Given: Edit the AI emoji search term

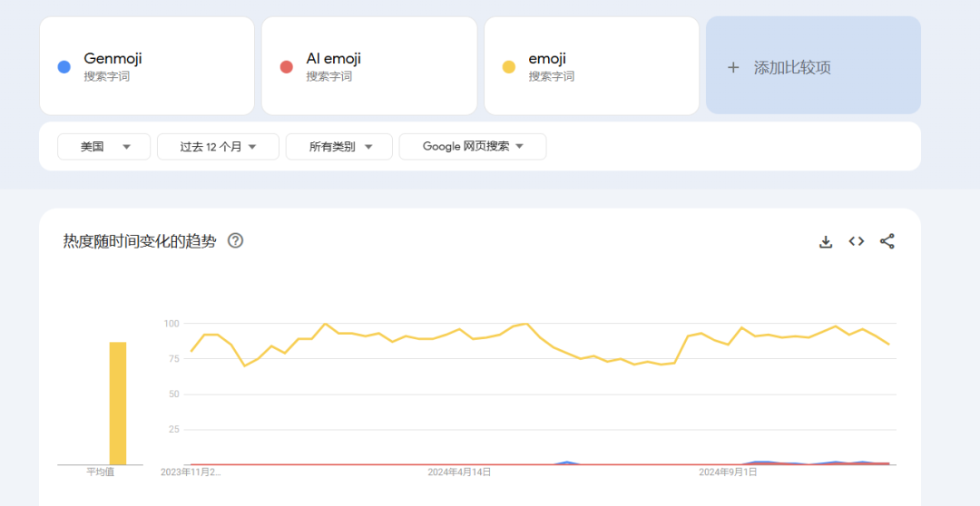Looking at the screenshot, I should (369, 66).
